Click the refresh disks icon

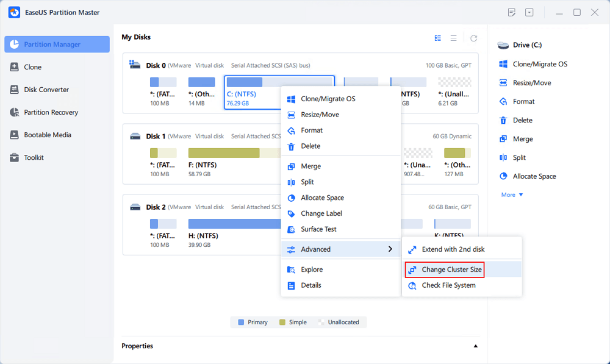point(473,38)
